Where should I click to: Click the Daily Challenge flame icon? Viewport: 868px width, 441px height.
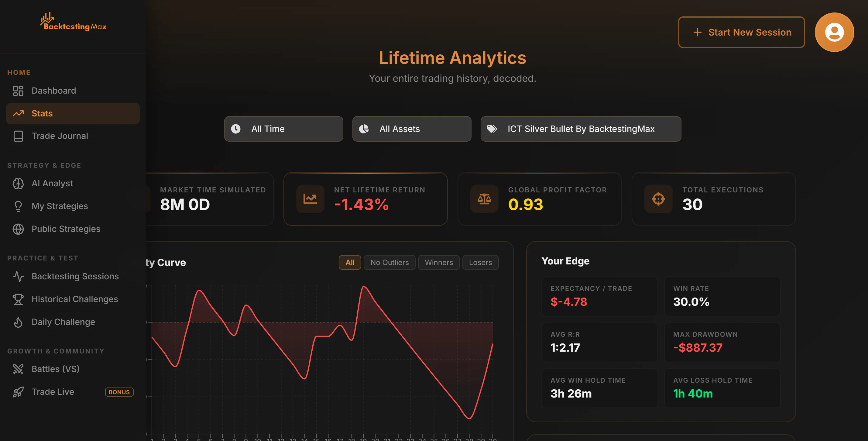tap(18, 322)
